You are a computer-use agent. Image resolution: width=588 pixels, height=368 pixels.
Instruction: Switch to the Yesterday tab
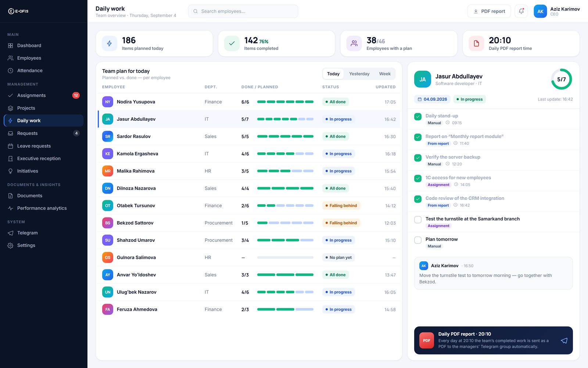359,74
